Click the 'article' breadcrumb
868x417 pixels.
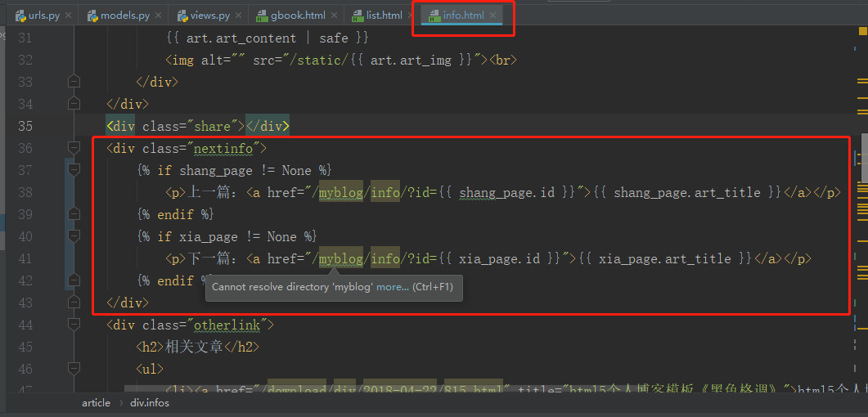coord(96,403)
